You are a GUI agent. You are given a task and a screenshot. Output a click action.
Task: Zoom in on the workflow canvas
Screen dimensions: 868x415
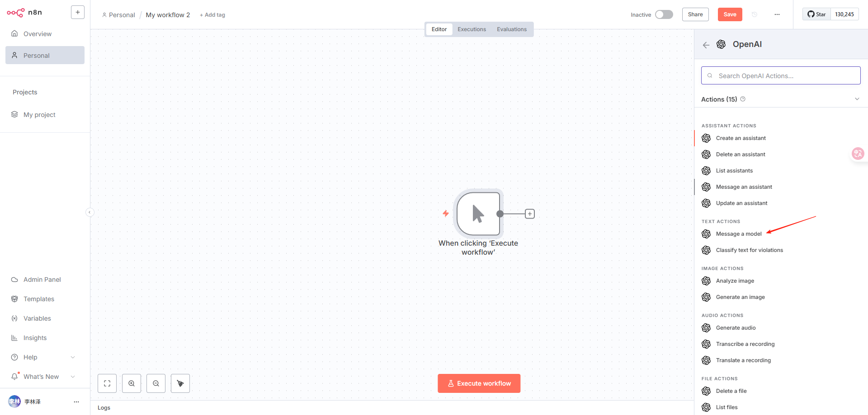point(132,383)
